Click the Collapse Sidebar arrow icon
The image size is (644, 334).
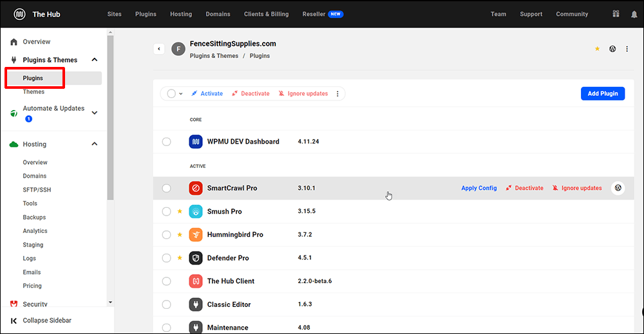click(x=14, y=320)
